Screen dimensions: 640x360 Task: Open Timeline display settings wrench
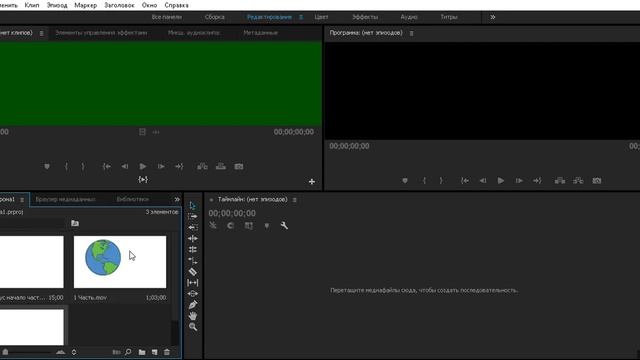[x=284, y=225]
